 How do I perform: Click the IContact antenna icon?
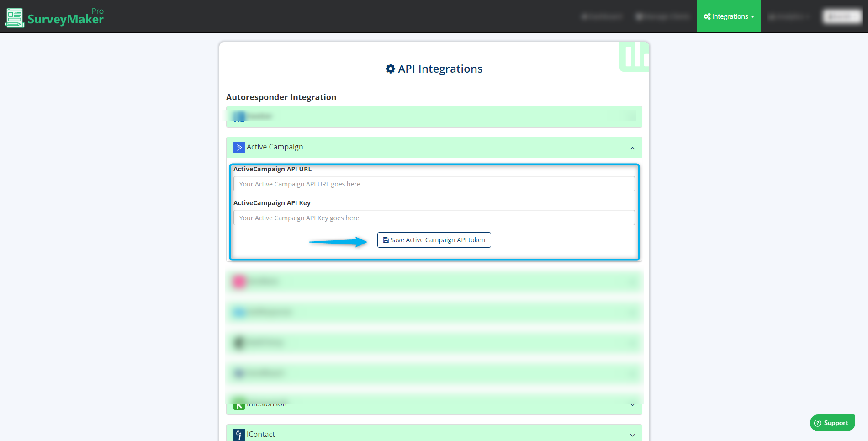239,434
